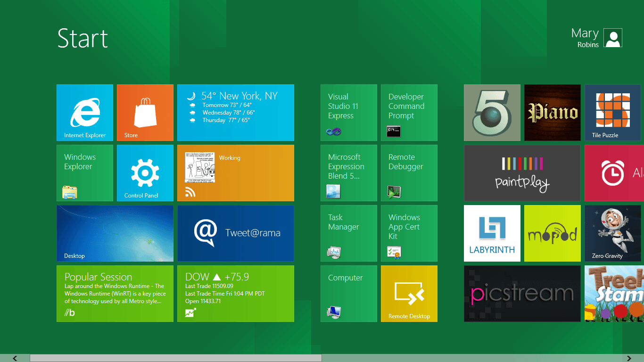Read the Popular Session article

[x=115, y=294]
